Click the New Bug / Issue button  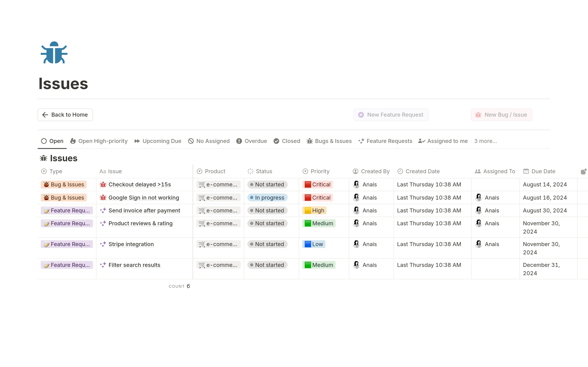pyautogui.click(x=501, y=115)
